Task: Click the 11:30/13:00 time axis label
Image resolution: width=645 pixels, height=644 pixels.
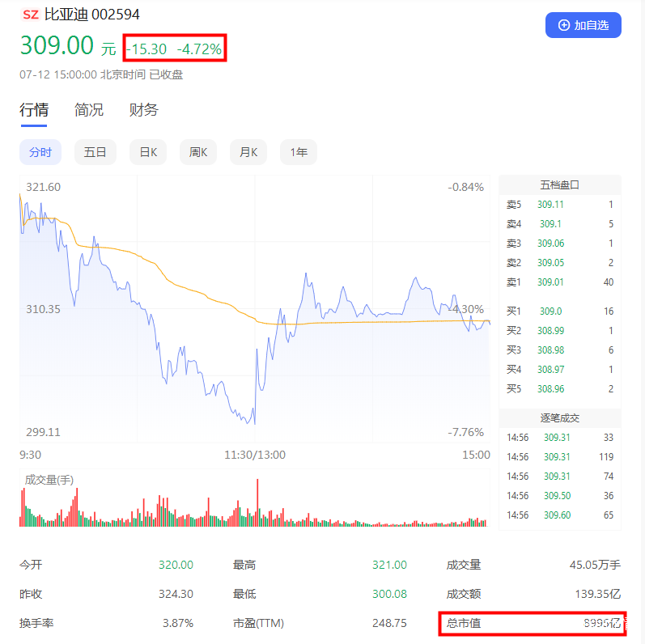Action: point(255,455)
